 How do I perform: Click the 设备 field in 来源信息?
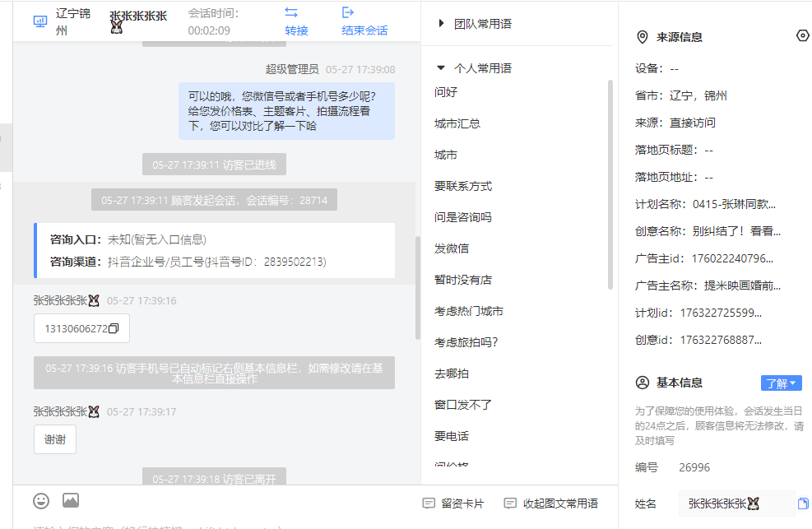coord(657,68)
